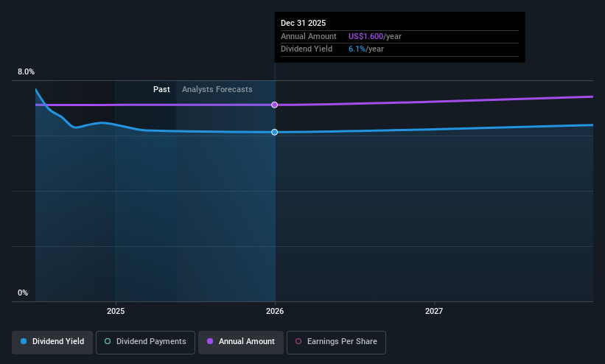Image resolution: width=605 pixels, height=364 pixels.
Task: Click the tooltip's Annual Amount label
Action: (308, 36)
